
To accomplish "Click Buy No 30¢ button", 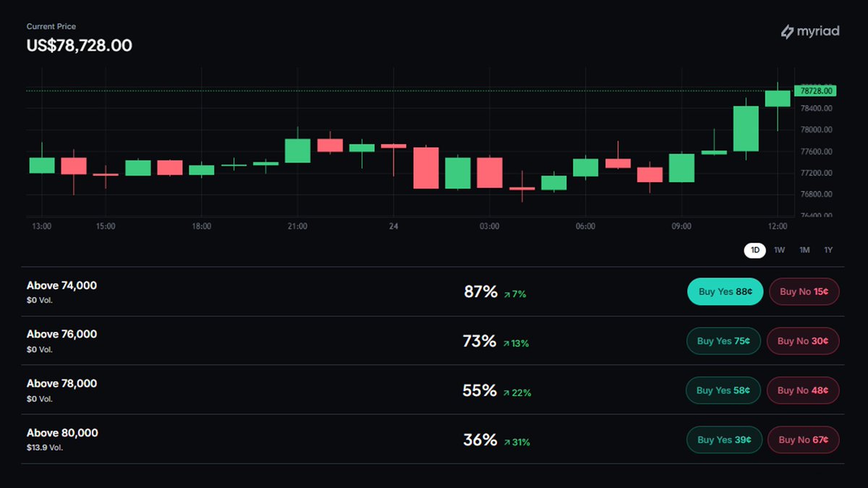I will click(803, 341).
